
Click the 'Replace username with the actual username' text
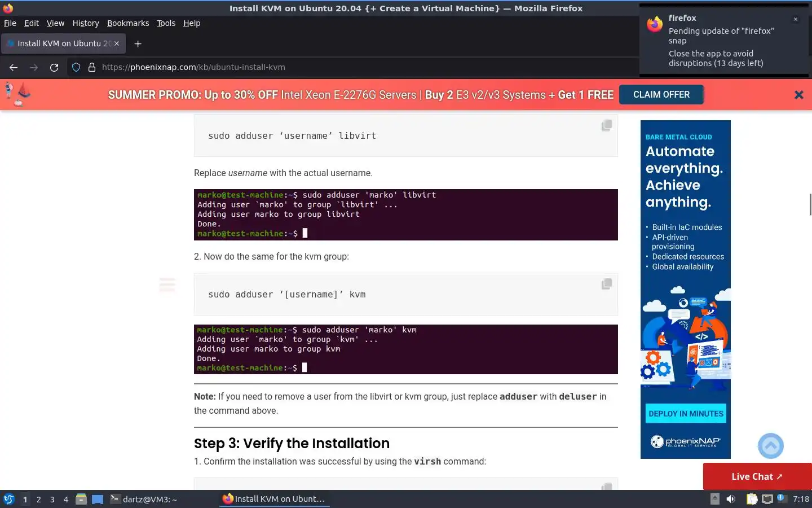283,173
